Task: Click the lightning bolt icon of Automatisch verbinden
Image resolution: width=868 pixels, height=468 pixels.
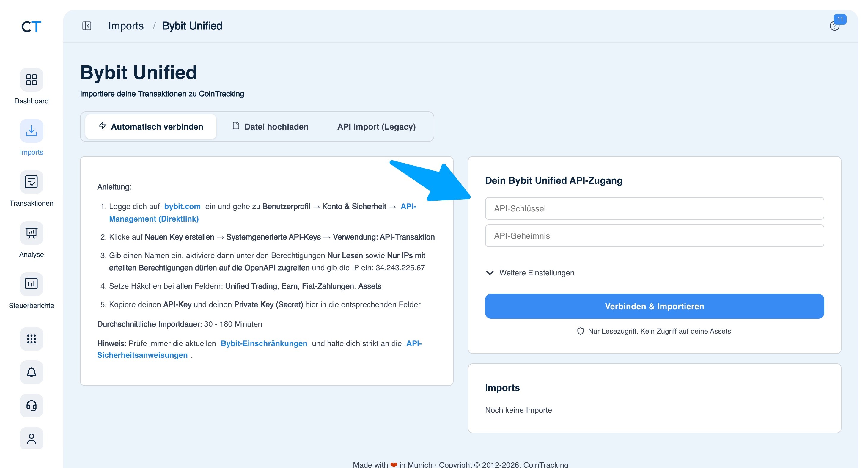Action: [103, 126]
